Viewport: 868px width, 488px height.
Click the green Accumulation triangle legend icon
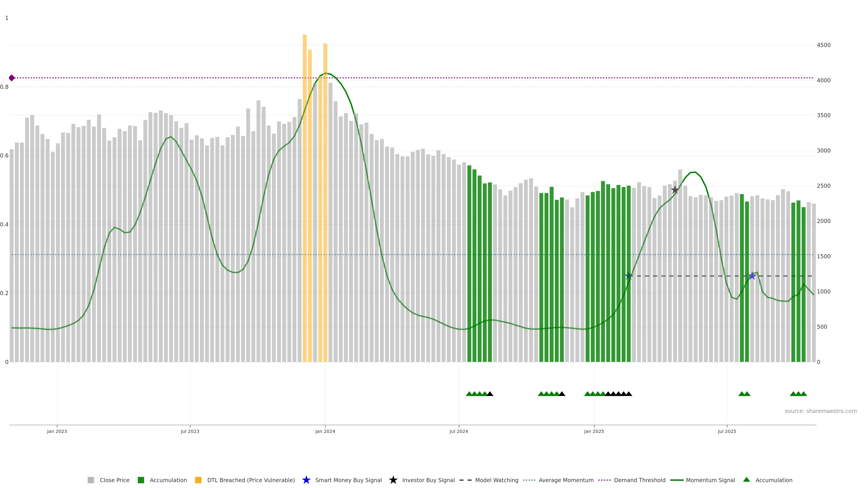coord(746,480)
